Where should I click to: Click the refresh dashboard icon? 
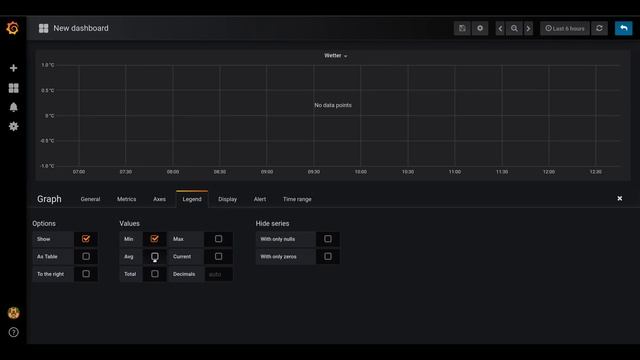tap(599, 28)
